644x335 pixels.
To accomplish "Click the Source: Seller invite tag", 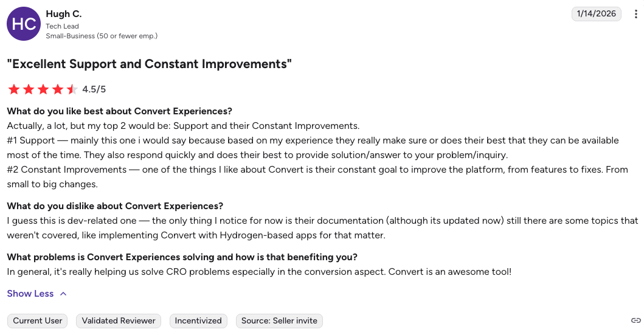I will coord(279,320).
